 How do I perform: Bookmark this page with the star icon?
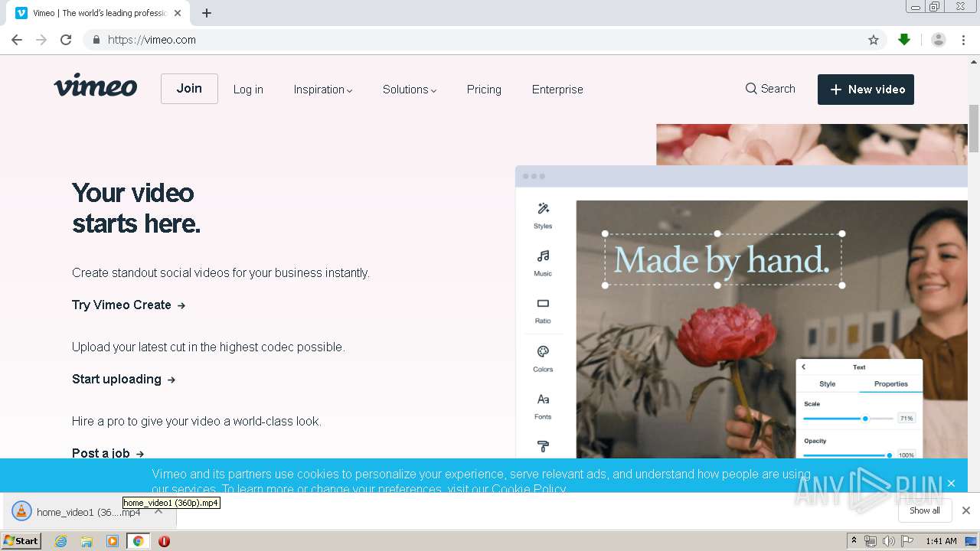pos(874,40)
